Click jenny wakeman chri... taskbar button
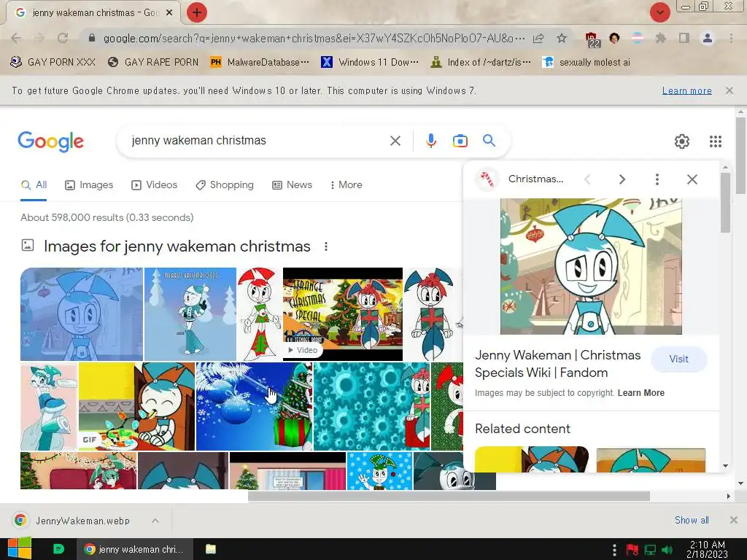 click(x=134, y=549)
